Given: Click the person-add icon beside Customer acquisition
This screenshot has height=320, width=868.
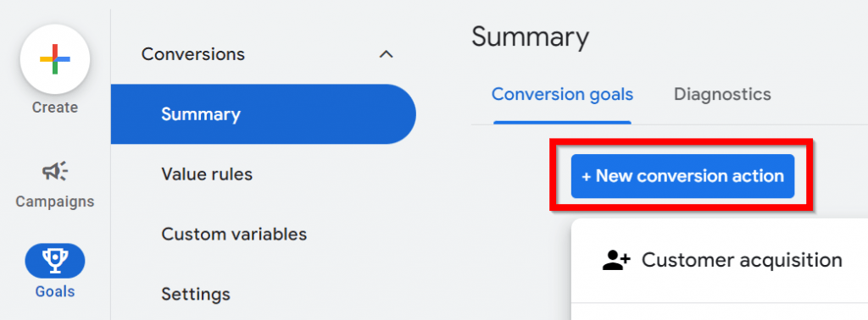Looking at the screenshot, I should 616,259.
